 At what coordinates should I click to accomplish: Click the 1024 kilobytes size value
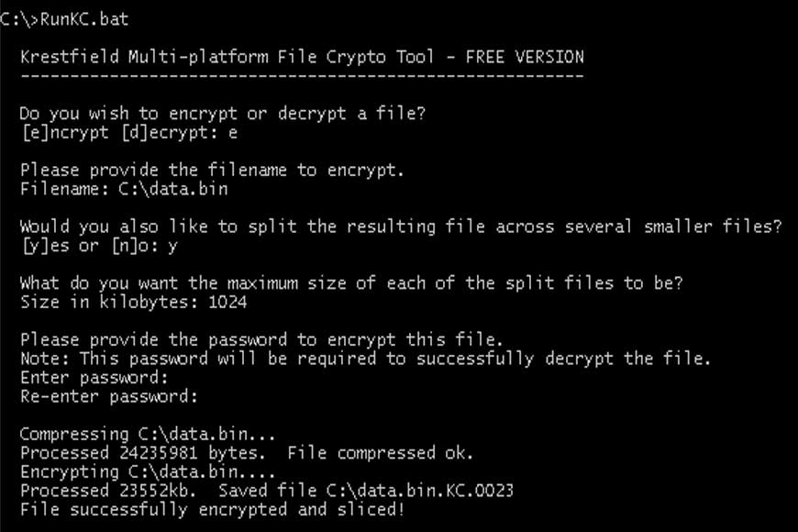point(227,303)
